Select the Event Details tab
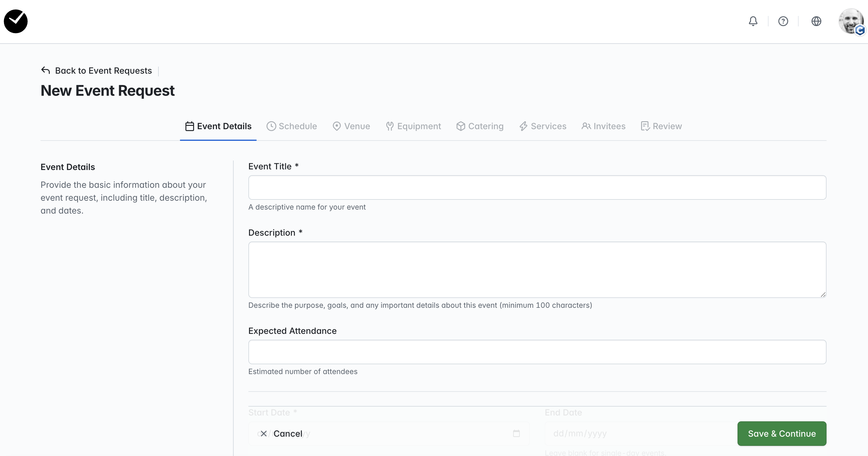This screenshot has width=868, height=456. [x=218, y=126]
